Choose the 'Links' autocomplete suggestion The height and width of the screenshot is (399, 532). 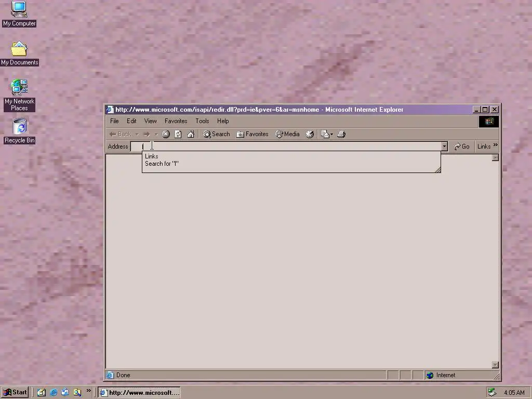[291, 156]
